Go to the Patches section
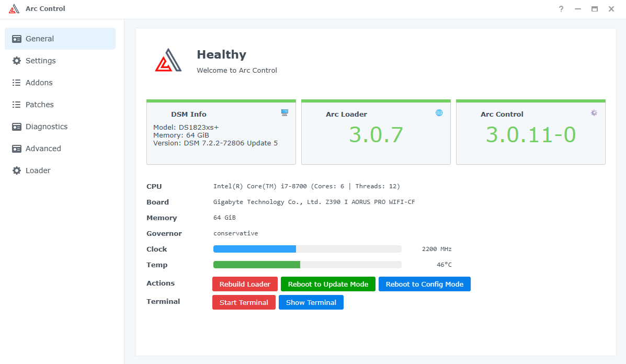The width and height of the screenshot is (626, 364). pos(40,105)
